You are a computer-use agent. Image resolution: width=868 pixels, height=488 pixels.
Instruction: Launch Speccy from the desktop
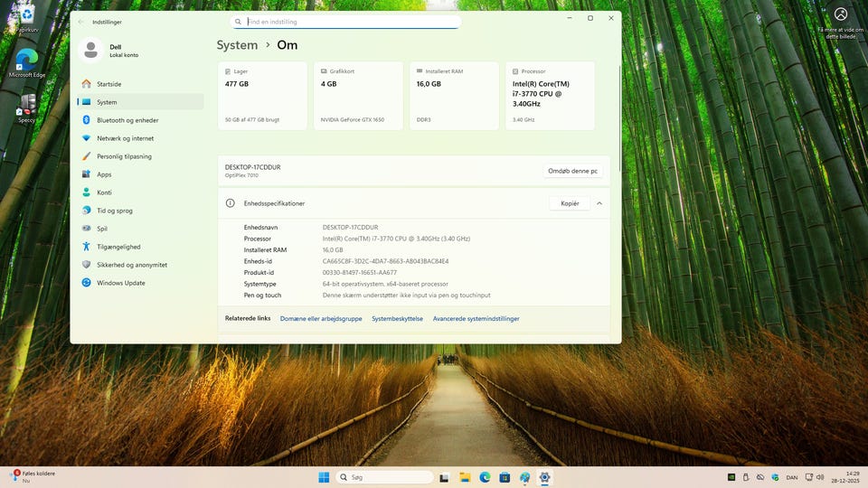click(x=27, y=107)
